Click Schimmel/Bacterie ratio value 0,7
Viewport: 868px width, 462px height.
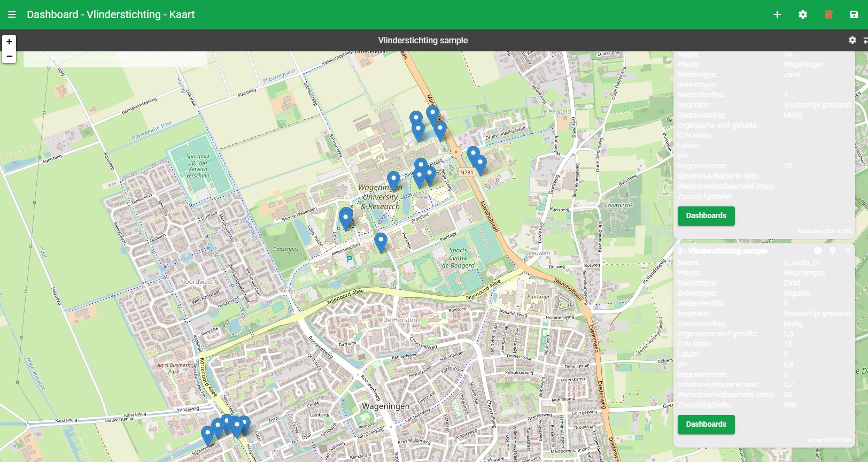point(788,384)
